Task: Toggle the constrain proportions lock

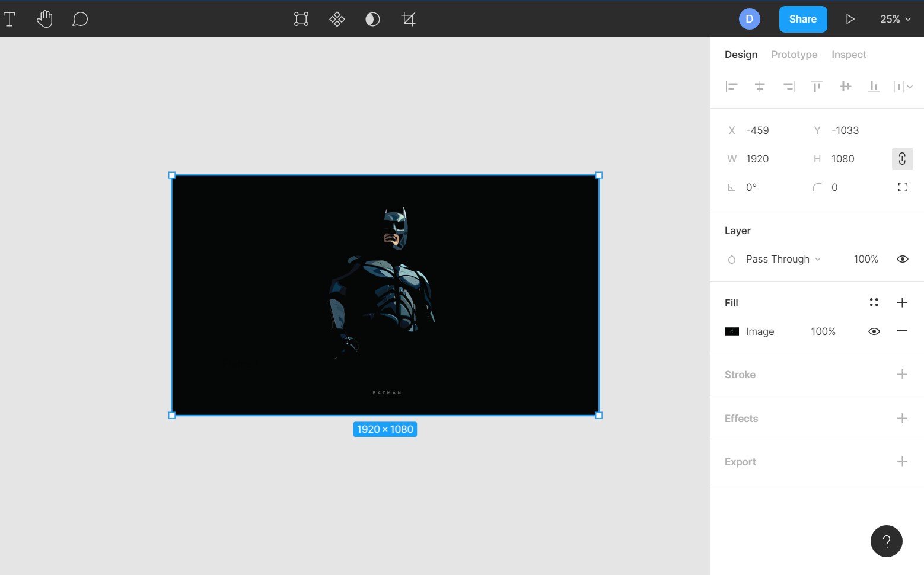Action: (902, 159)
